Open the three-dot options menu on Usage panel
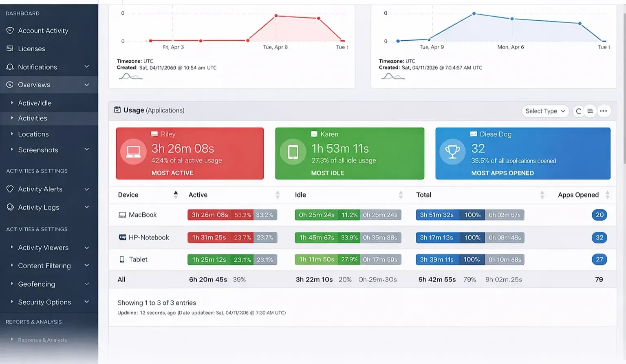This screenshot has width=626, height=364. coord(604,111)
